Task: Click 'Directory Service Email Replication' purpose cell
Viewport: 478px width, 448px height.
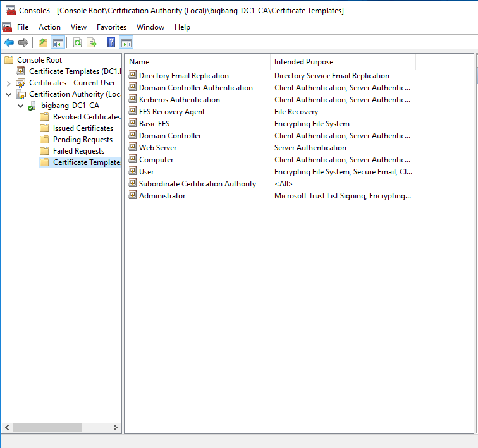Action: (x=332, y=76)
